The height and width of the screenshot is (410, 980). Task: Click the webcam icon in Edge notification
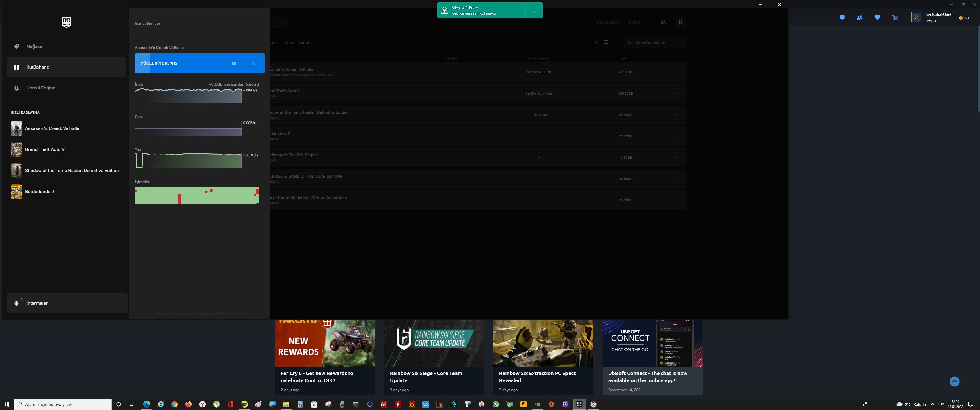pos(444,11)
